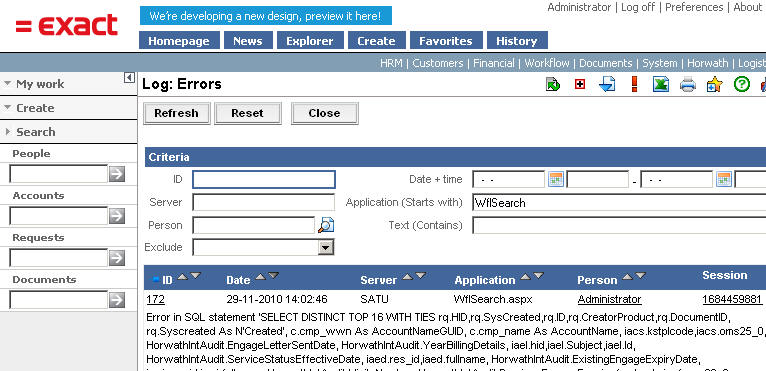Open the Exclude dropdown
Image resolution: width=766 pixels, height=371 pixels.
click(x=325, y=247)
